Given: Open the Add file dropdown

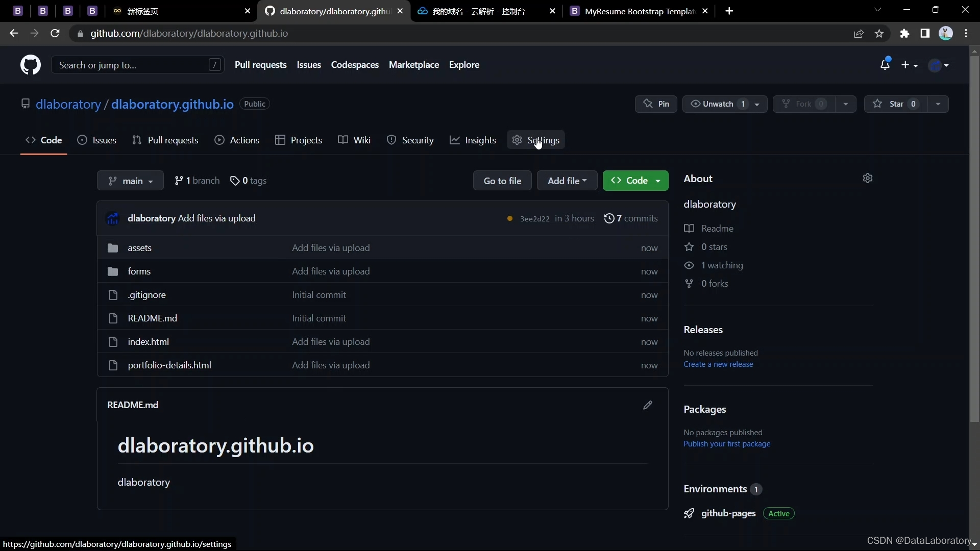Looking at the screenshot, I should click(x=567, y=181).
